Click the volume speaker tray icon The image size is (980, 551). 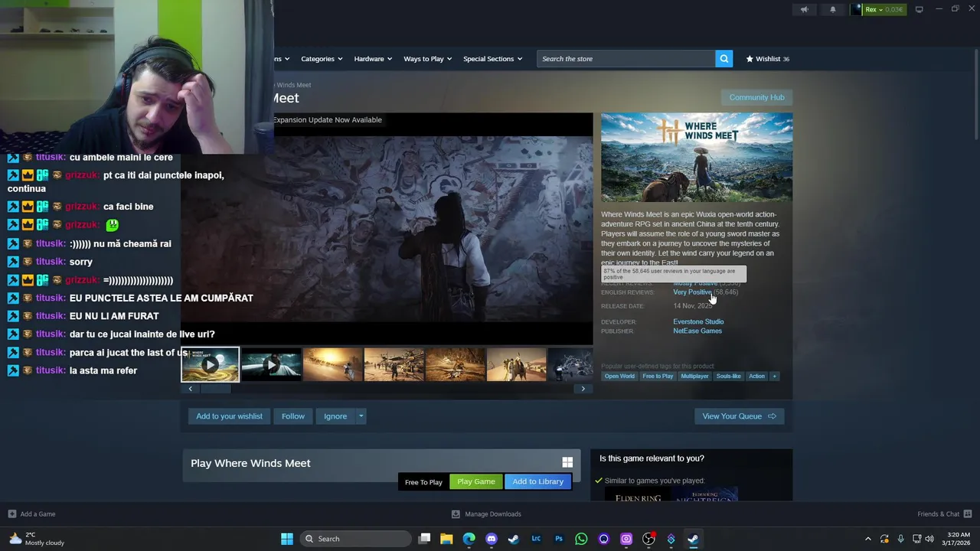coord(929,539)
